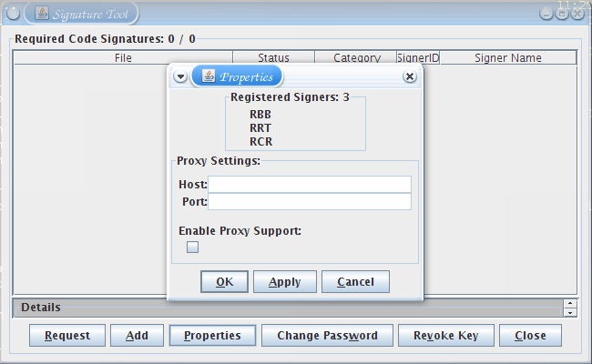The height and width of the screenshot is (364, 592).
Task: Click the Add button
Action: (137, 335)
